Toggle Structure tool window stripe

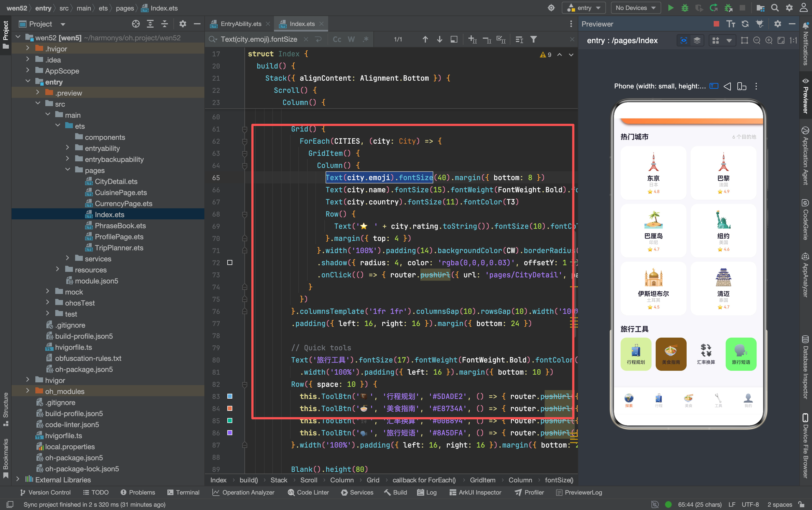point(6,409)
